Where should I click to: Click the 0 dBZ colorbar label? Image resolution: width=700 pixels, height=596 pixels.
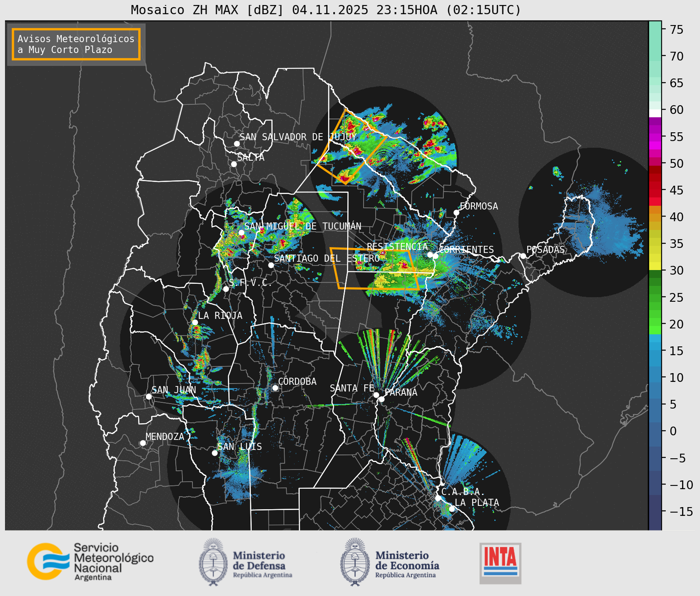tap(673, 431)
